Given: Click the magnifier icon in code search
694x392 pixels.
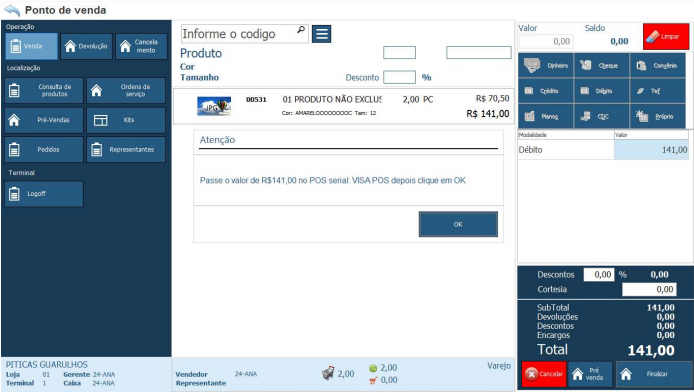Looking at the screenshot, I should 301,30.
